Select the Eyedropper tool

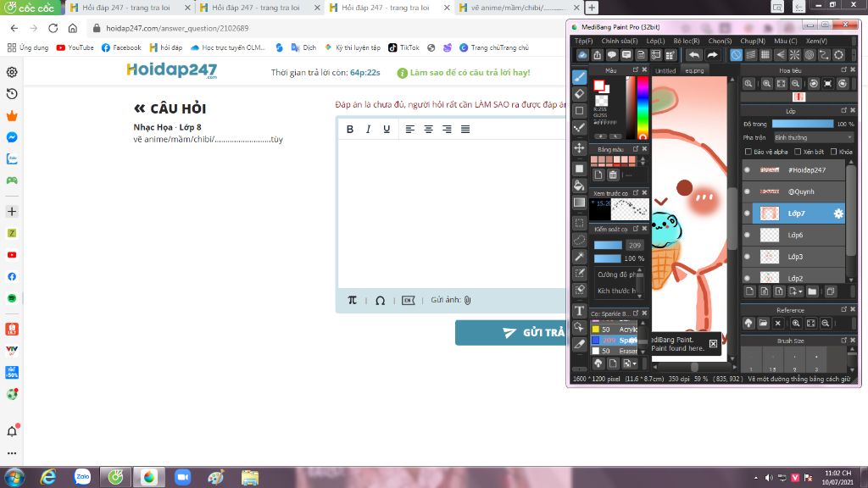pyautogui.click(x=579, y=344)
